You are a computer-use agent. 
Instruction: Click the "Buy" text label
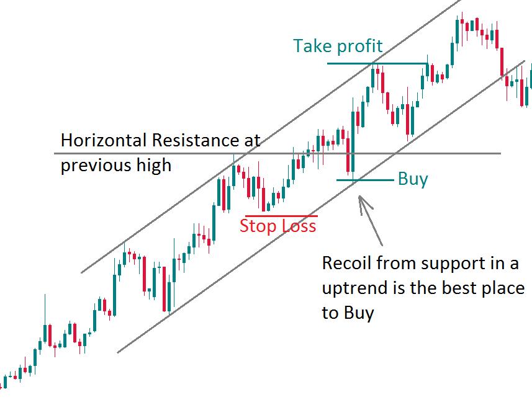413,179
